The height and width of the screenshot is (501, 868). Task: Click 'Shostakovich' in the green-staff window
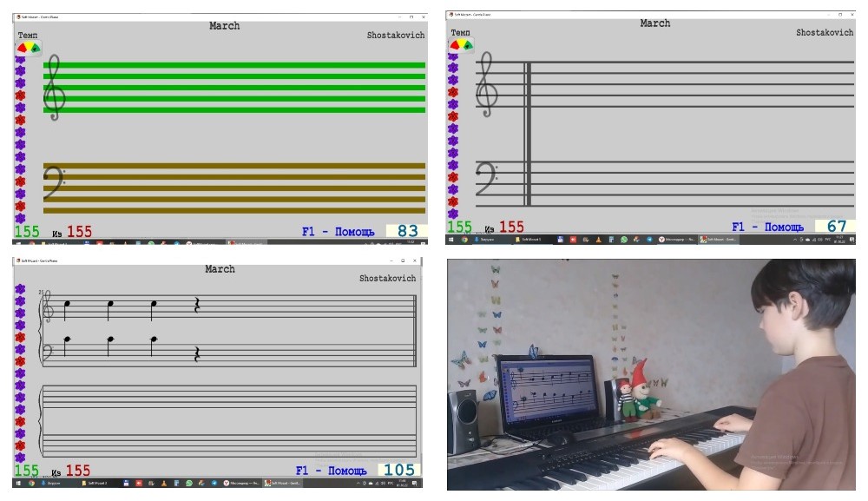pyautogui.click(x=395, y=35)
